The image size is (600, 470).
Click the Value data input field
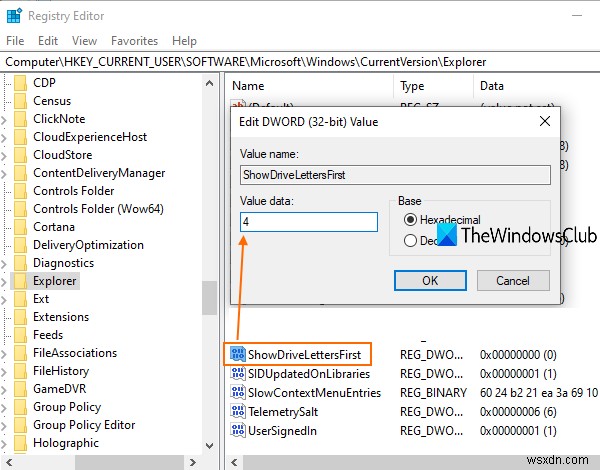pyautogui.click(x=308, y=222)
